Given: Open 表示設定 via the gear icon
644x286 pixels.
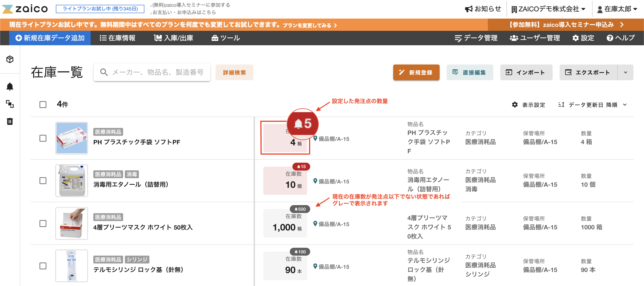Looking at the screenshot, I should (515, 105).
